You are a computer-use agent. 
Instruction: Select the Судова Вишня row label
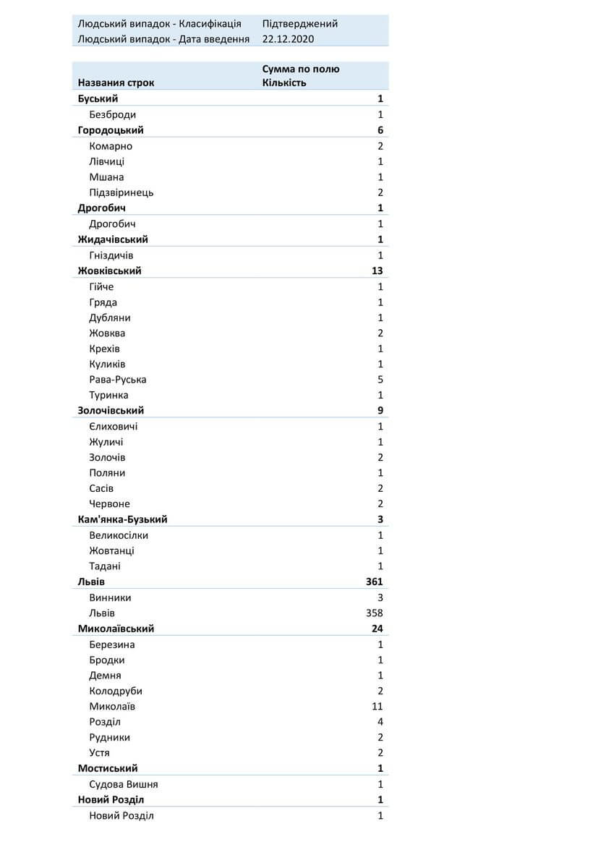point(124,784)
